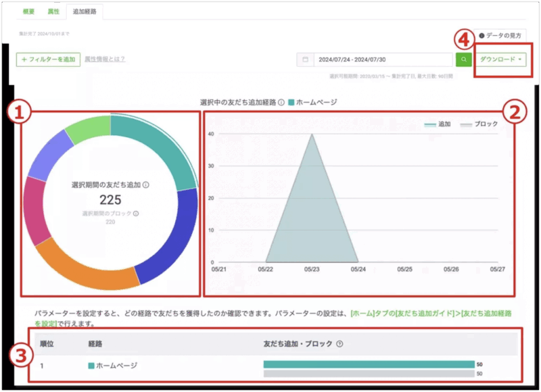Click the info icon beside データの見方
Screen dimensions: 541x392
tap(481, 35)
